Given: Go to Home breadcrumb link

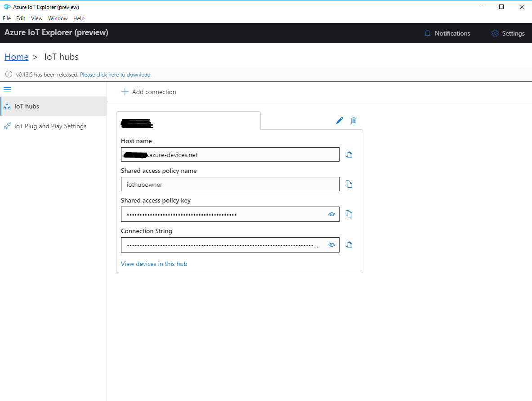Looking at the screenshot, I should [x=17, y=57].
